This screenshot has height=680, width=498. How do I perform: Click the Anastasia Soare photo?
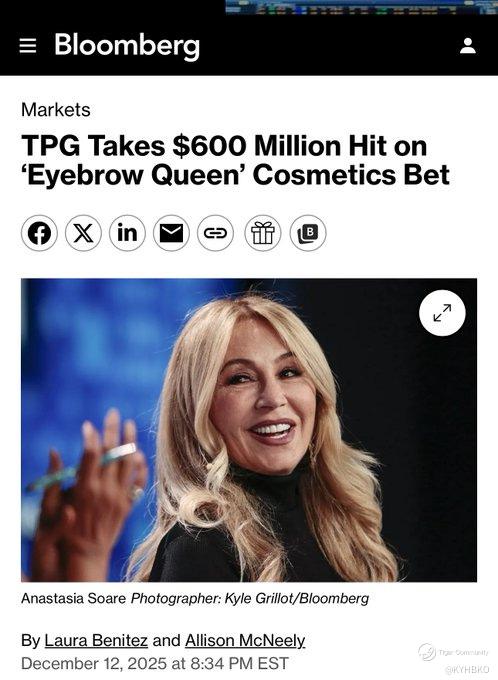[x=249, y=430]
